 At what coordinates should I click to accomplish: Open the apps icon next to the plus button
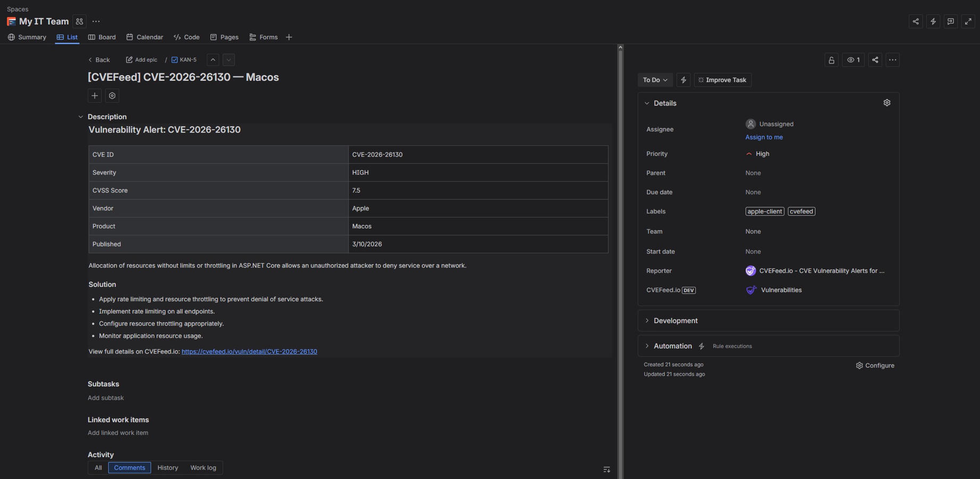tap(112, 95)
